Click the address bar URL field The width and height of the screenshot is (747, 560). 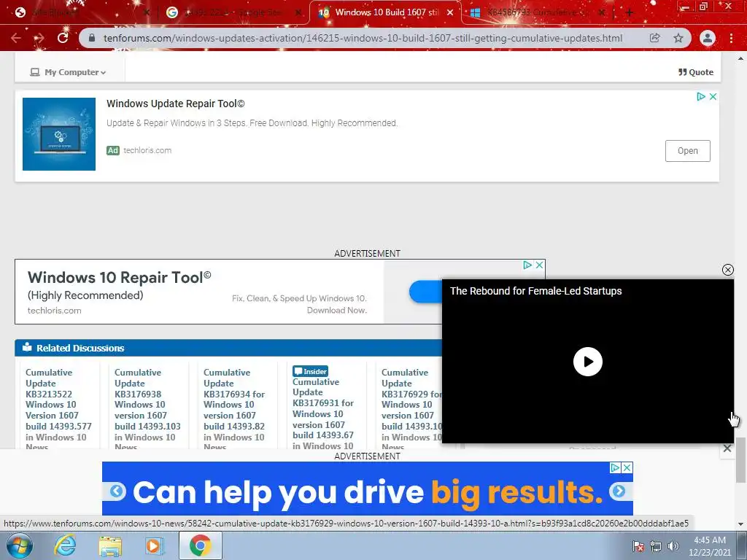363,38
